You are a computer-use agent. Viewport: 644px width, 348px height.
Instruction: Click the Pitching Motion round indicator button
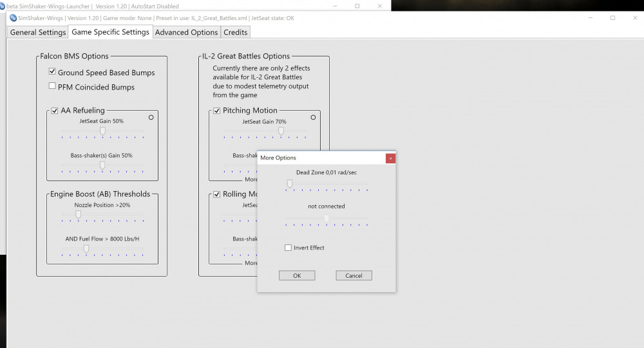313,117
